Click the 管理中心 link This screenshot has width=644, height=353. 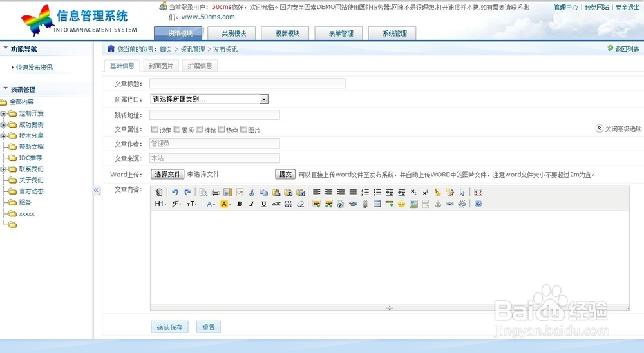565,7
